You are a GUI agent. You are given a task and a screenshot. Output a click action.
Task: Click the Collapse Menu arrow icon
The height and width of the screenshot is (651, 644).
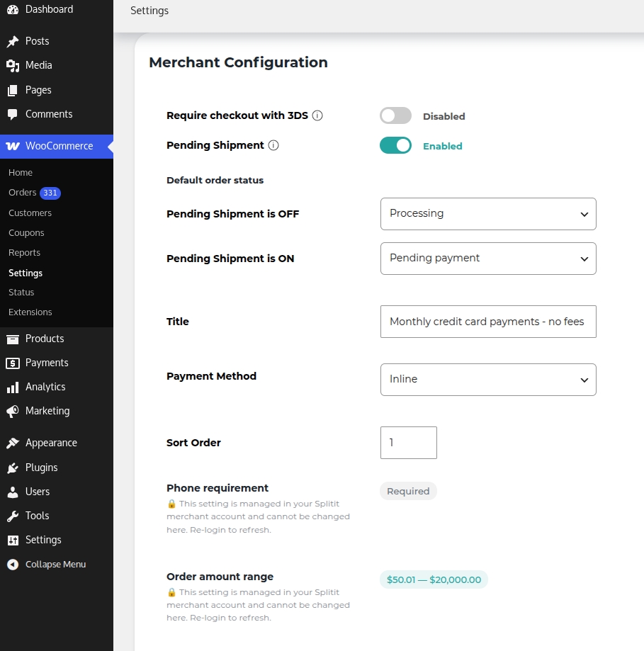[13, 565]
